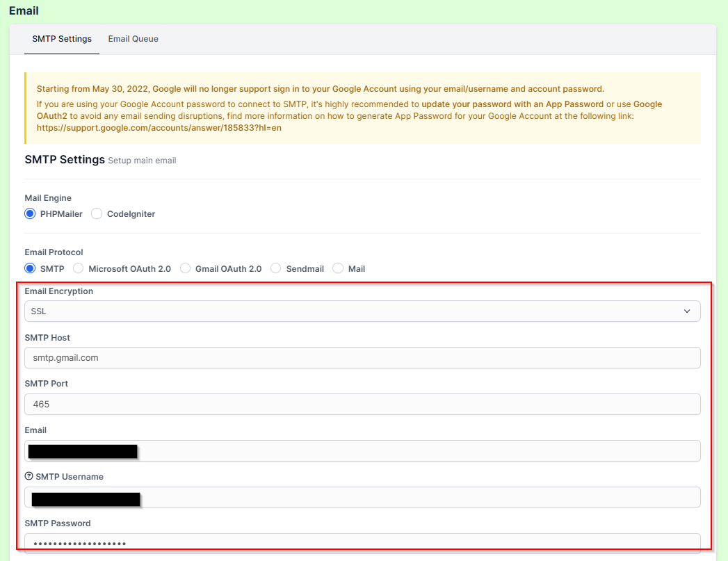Click into the Email address field
Viewport: 728px width, 561px height.
417,450
